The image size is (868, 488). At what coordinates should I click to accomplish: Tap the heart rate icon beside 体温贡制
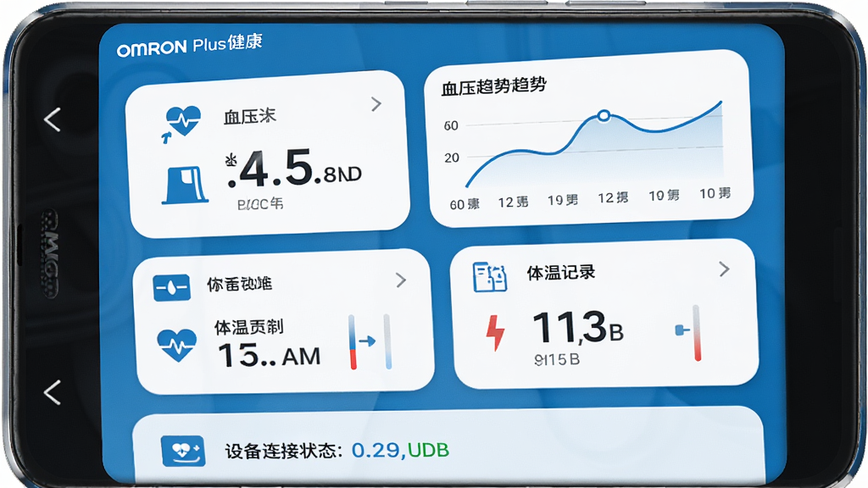tap(176, 346)
